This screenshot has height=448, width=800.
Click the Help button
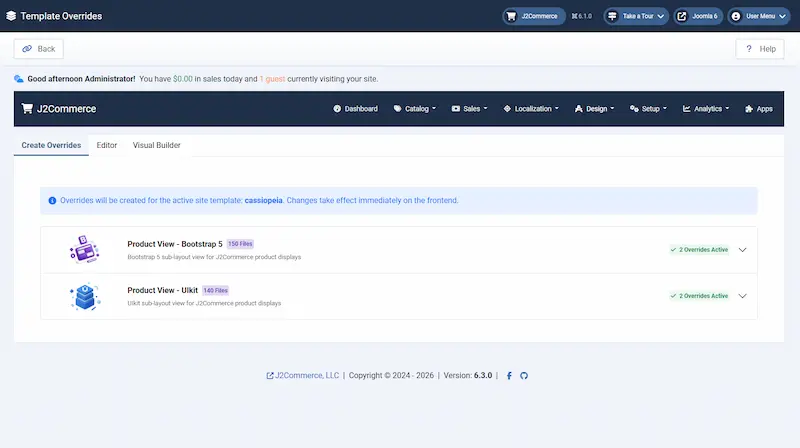pos(760,49)
